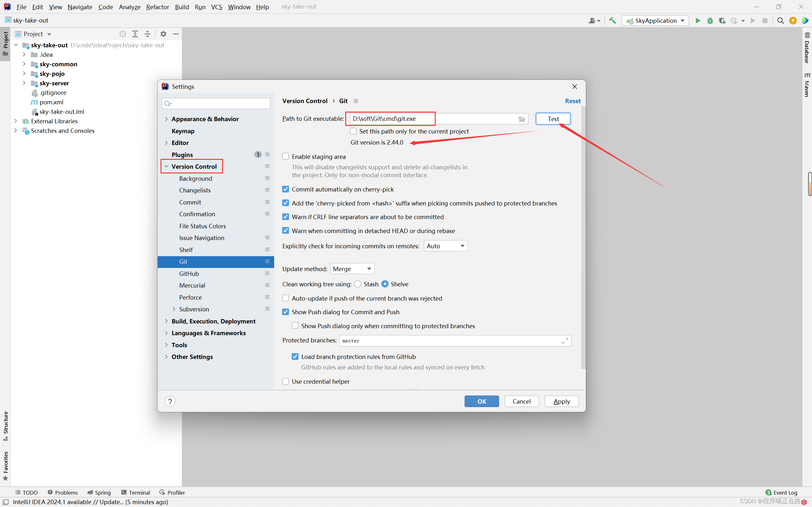
Task: Click the green Run application icon
Action: pyautogui.click(x=697, y=21)
